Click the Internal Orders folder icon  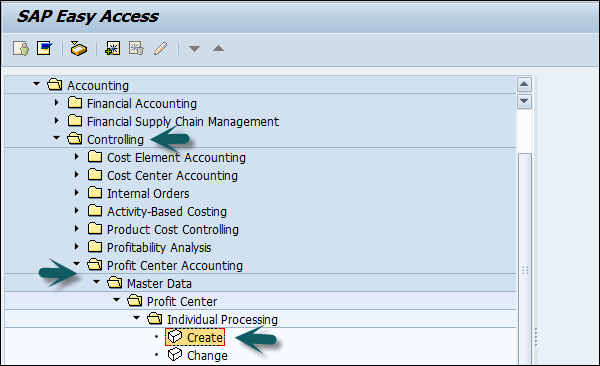coord(95,193)
